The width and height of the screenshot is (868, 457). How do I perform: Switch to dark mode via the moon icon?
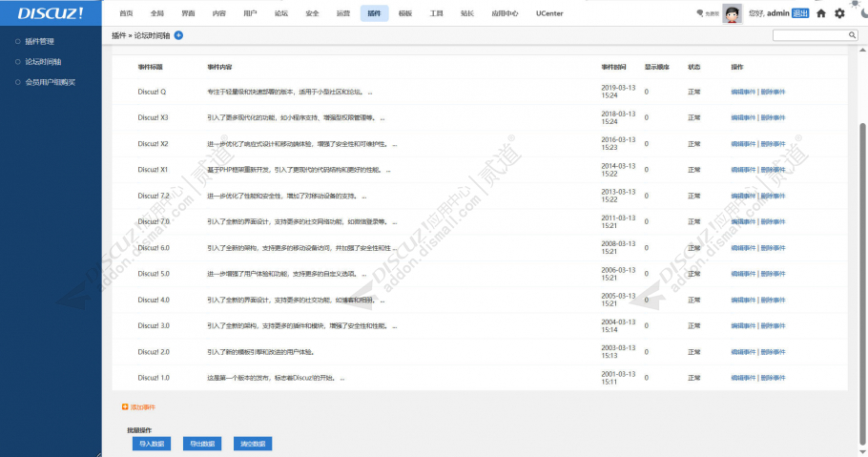pos(863,13)
